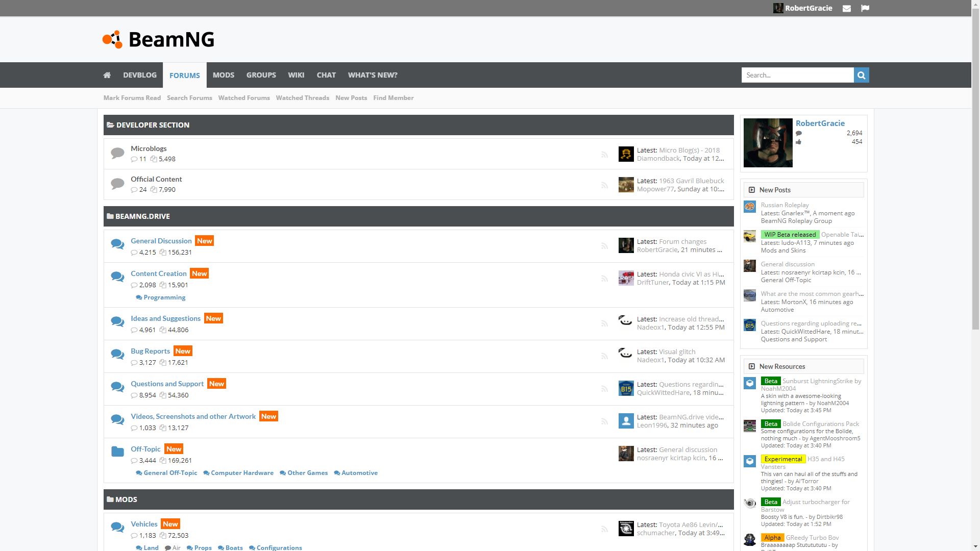Click the Off-Topic folder icon

coord(117,452)
